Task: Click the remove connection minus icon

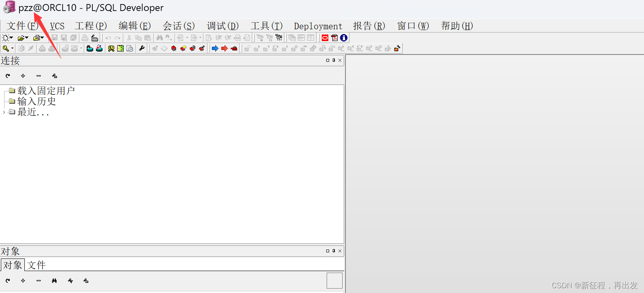Action: click(39, 76)
